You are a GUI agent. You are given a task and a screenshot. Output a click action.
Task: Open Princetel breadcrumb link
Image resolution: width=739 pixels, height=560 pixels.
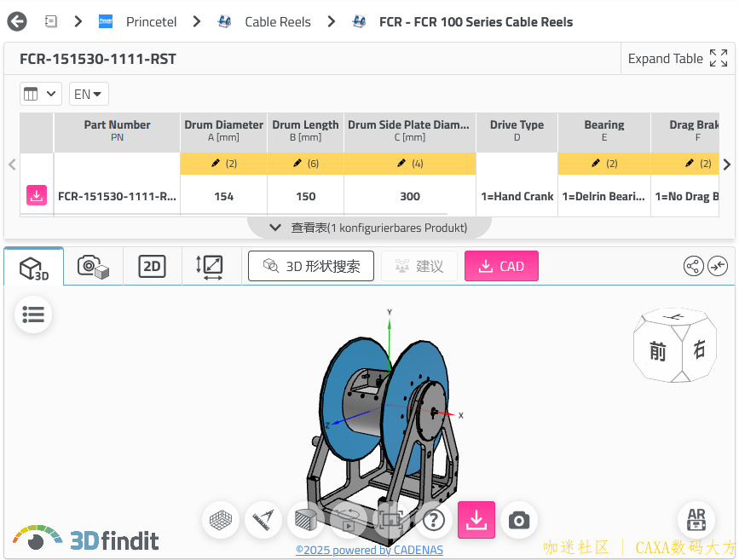click(151, 21)
